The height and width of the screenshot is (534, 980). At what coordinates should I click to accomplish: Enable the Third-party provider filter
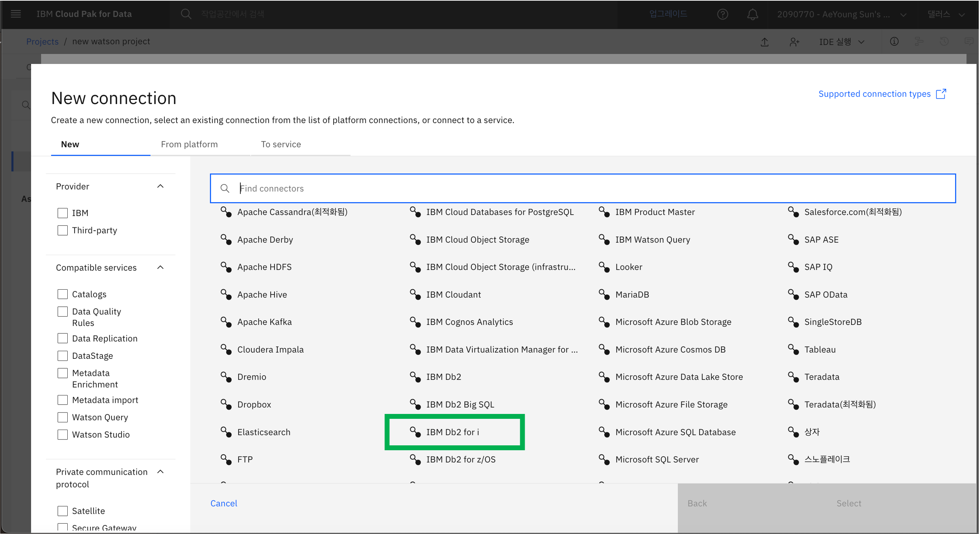62,230
